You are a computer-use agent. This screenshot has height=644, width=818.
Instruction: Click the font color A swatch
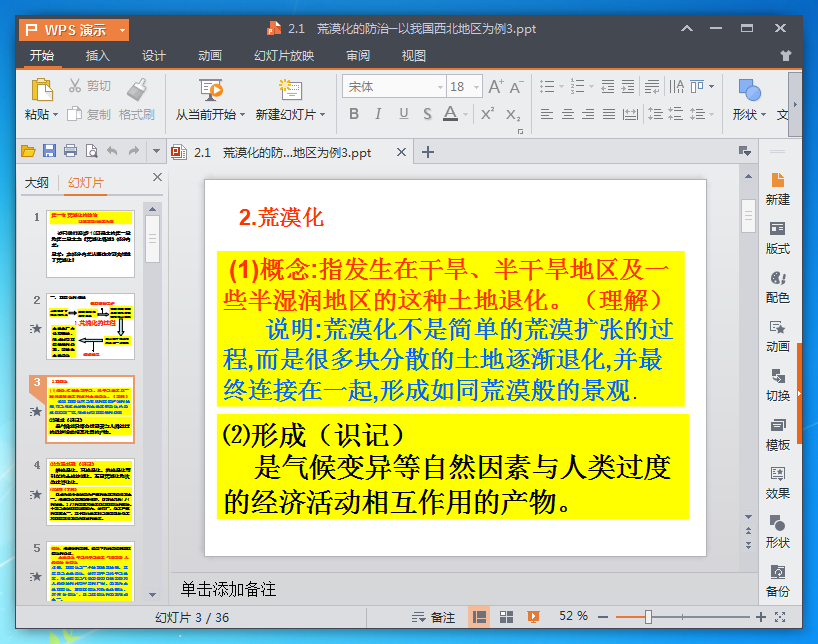click(450, 114)
